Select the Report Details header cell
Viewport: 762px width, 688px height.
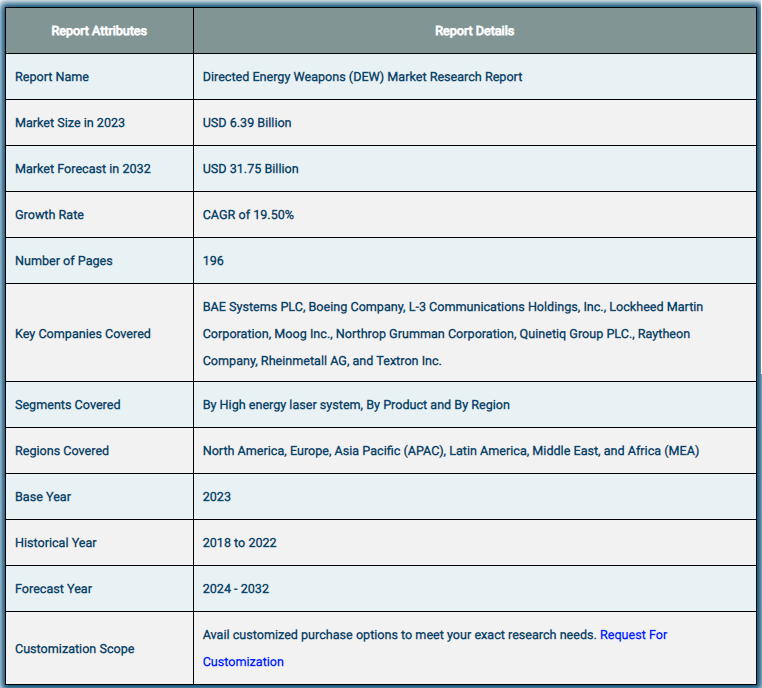point(474,31)
